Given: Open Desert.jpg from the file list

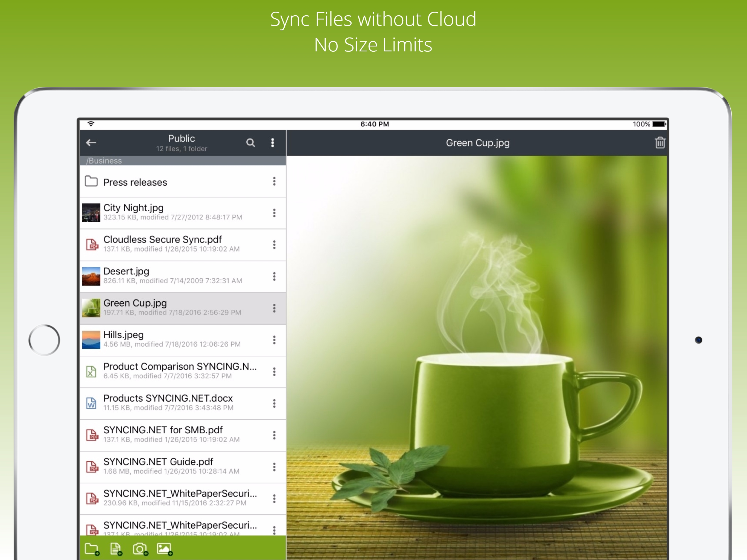Looking at the screenshot, I should [x=126, y=275].
